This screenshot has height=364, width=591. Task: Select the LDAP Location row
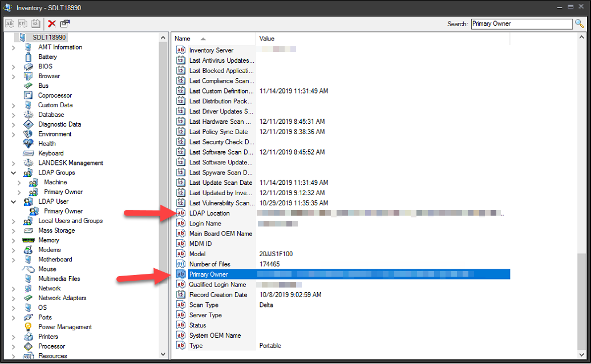point(209,213)
